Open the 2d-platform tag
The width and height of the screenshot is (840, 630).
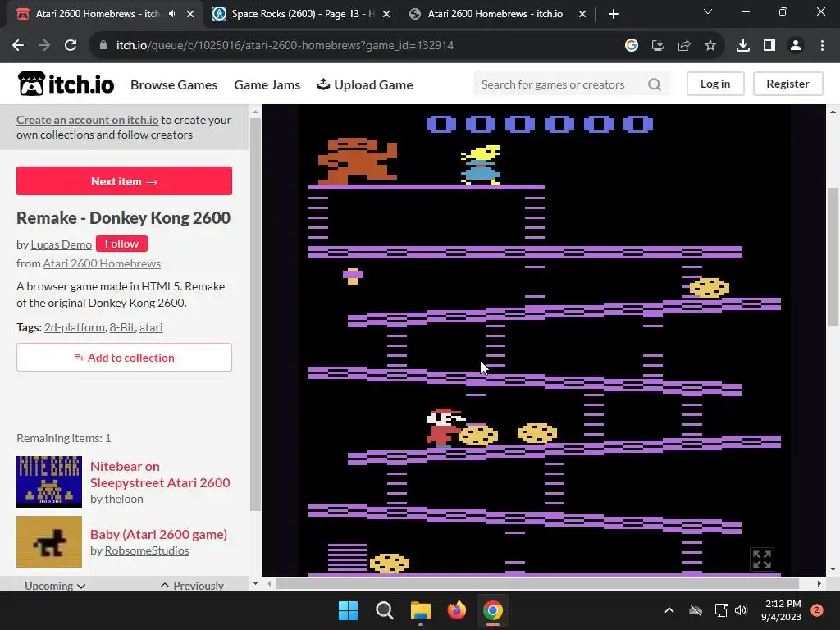click(75, 327)
